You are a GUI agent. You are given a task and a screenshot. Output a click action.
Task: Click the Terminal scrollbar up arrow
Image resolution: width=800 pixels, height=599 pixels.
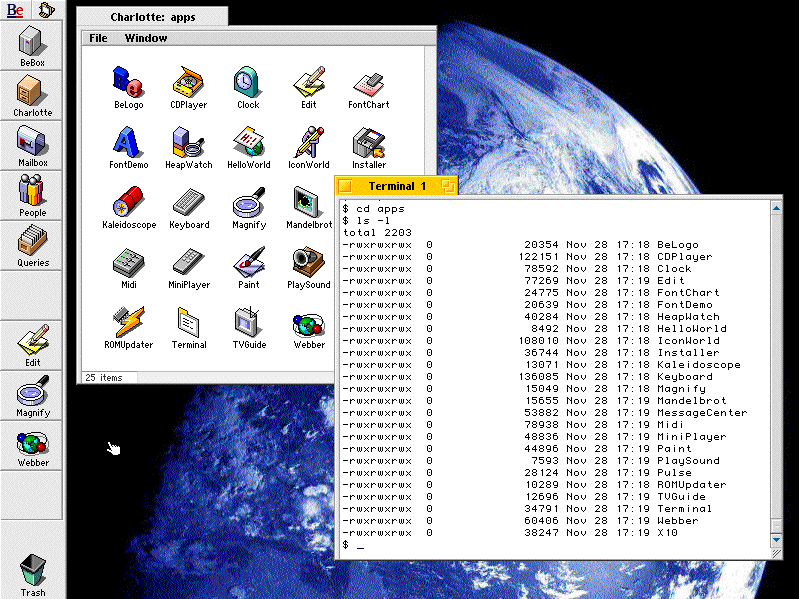click(x=776, y=208)
